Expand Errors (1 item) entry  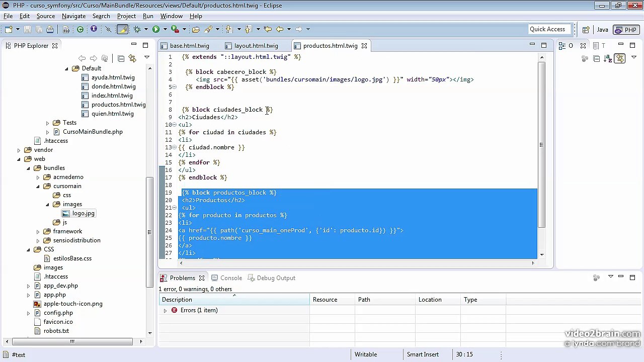coord(165,311)
